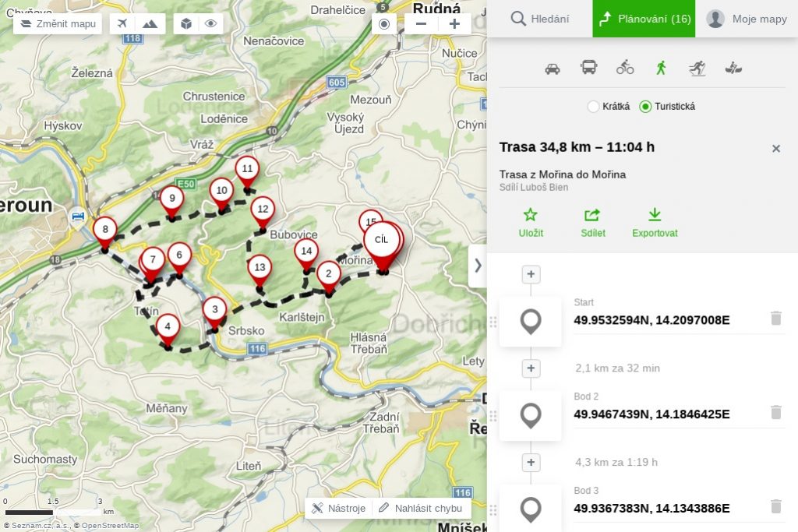Viewport: 798px width, 532px height.
Task: Click route marker 10 on map
Action: coord(222,192)
